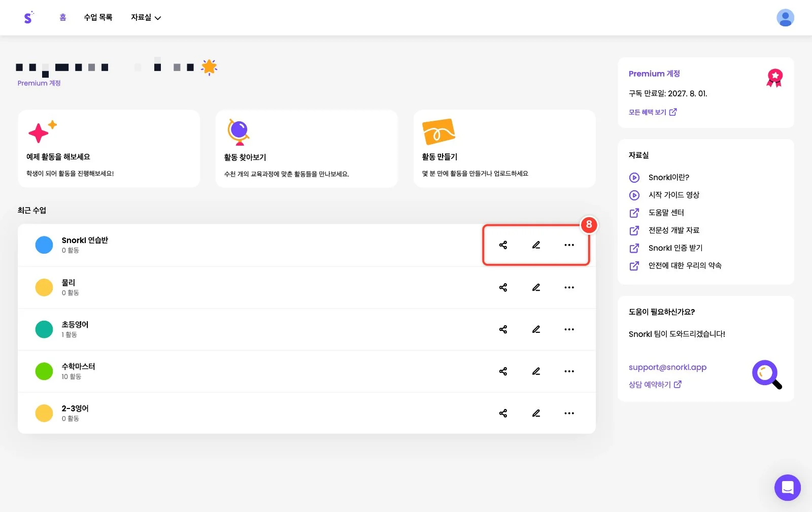Open the 안전에 대한 우리의 약속 link
The height and width of the screenshot is (512, 812).
click(685, 265)
